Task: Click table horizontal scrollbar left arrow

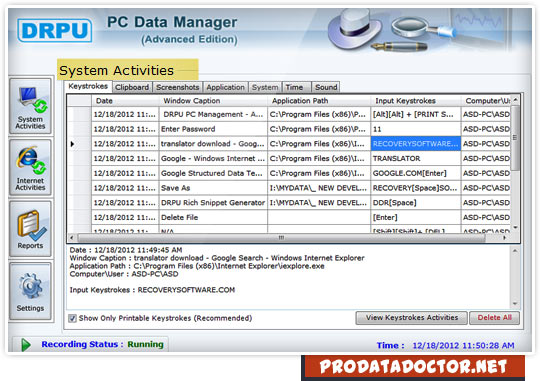Action: click(x=72, y=238)
